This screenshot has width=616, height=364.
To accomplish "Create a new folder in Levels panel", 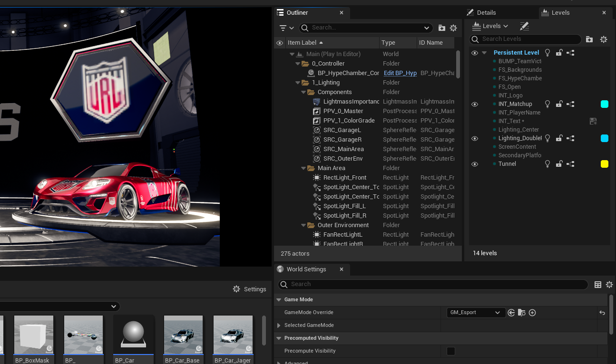I will pos(589,39).
